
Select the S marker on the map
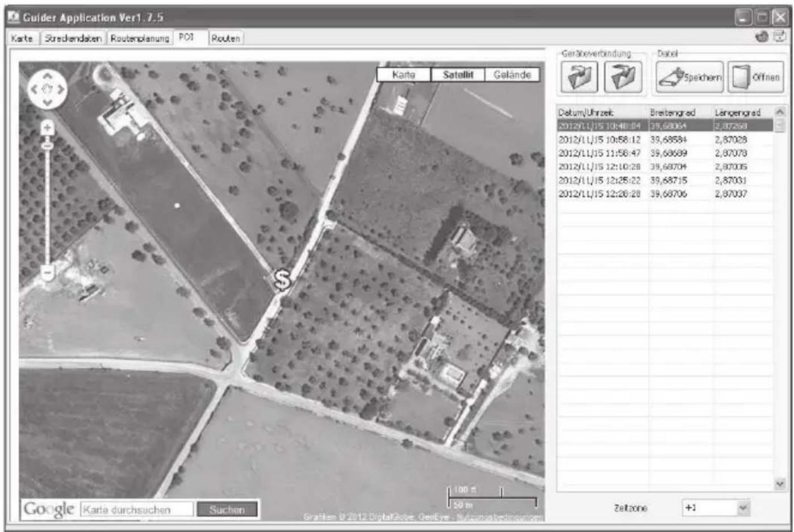tap(282, 279)
